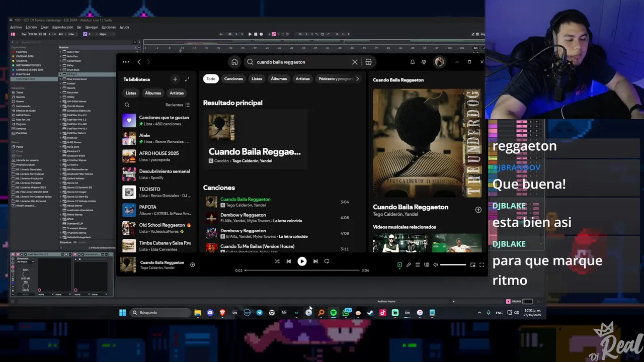Expand Tu biblioteca panel

pyautogui.click(x=187, y=79)
